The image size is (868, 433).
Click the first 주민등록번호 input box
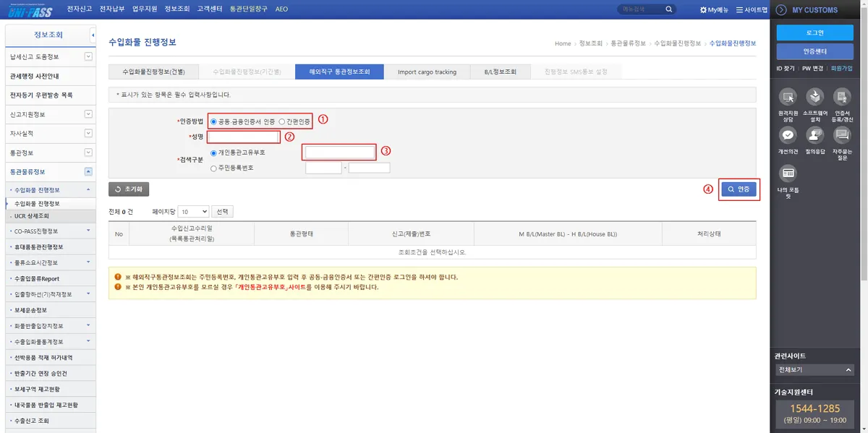[323, 168]
